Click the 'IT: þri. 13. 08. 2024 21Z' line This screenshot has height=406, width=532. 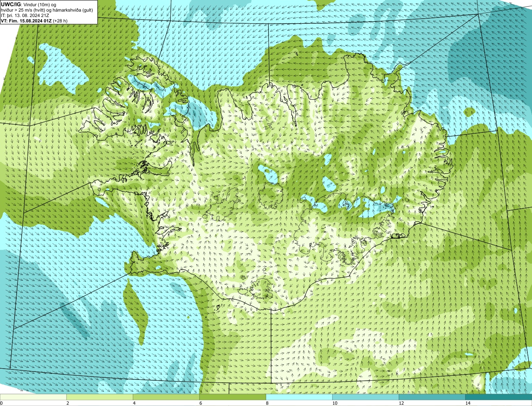(25, 15)
